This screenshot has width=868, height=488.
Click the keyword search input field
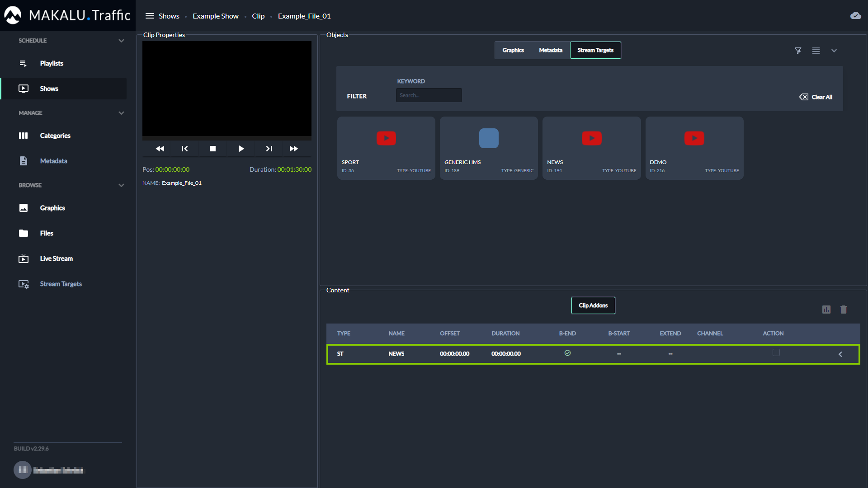[x=429, y=95]
